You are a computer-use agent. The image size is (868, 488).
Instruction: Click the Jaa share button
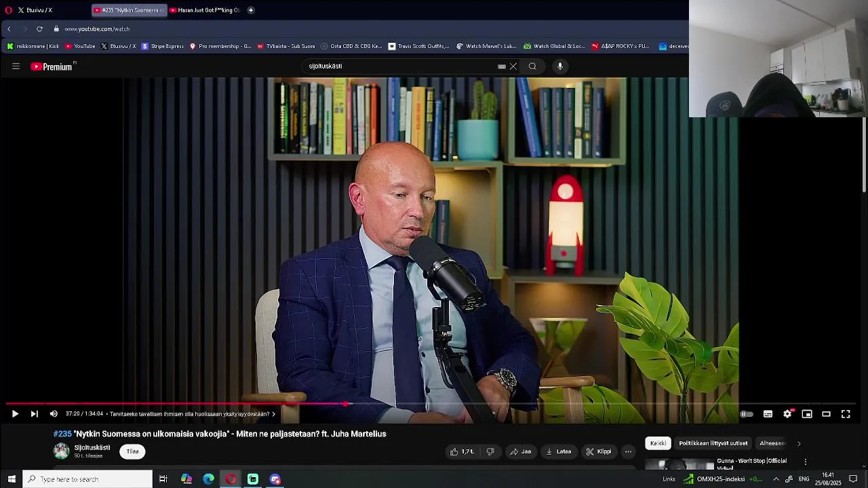pyautogui.click(x=521, y=451)
